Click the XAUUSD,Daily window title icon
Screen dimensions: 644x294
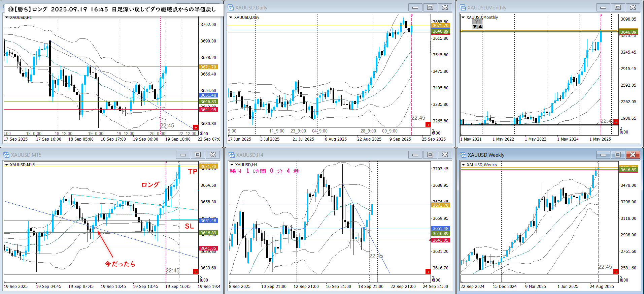click(x=231, y=7)
